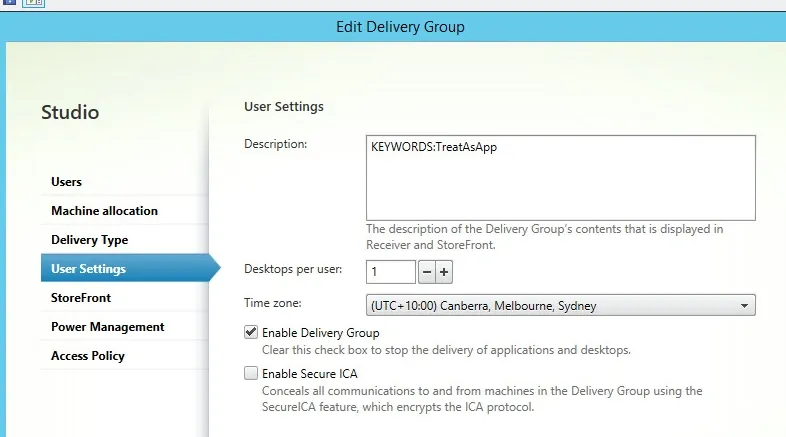Click the green icon at top-left corner

(34, 3)
